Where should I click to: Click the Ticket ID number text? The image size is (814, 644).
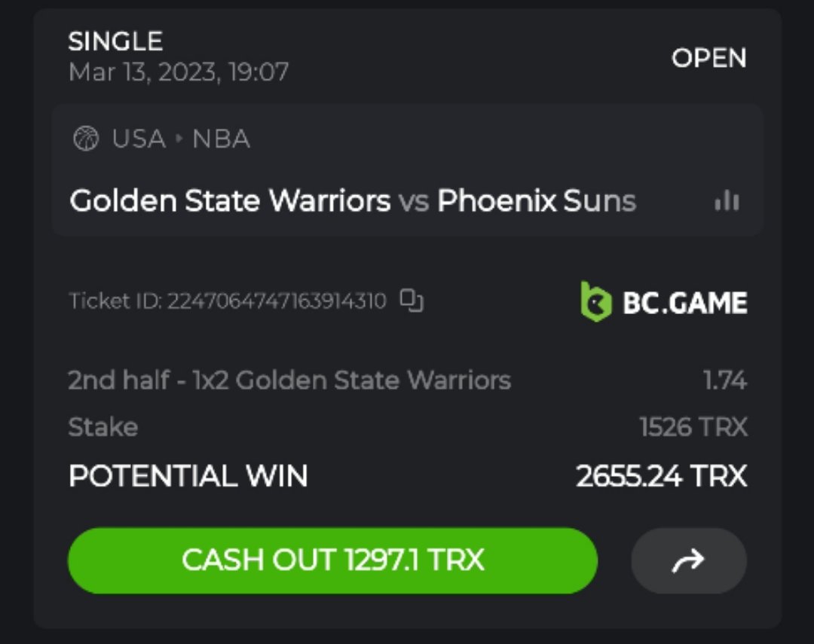(x=276, y=301)
